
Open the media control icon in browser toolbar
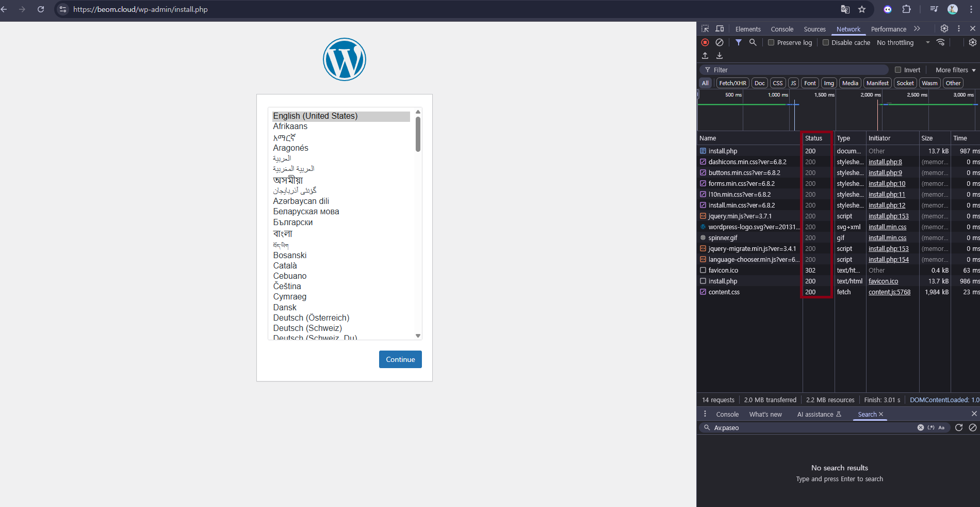[934, 9]
